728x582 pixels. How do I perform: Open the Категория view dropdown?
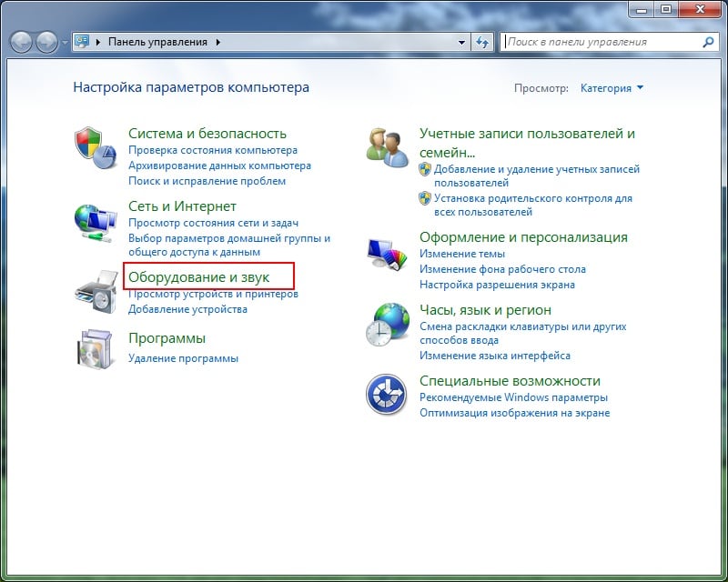[612, 88]
